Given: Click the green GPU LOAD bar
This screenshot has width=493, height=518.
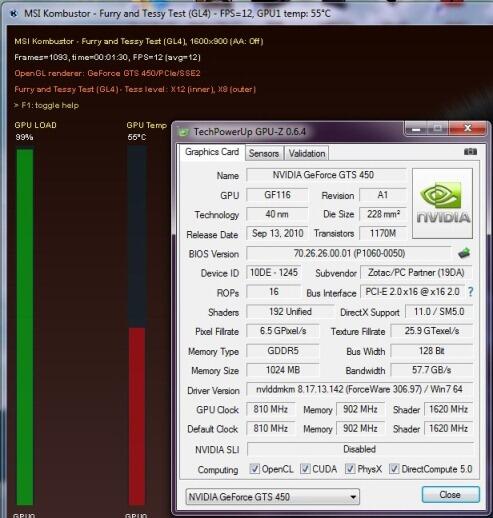Looking at the screenshot, I should [25, 327].
